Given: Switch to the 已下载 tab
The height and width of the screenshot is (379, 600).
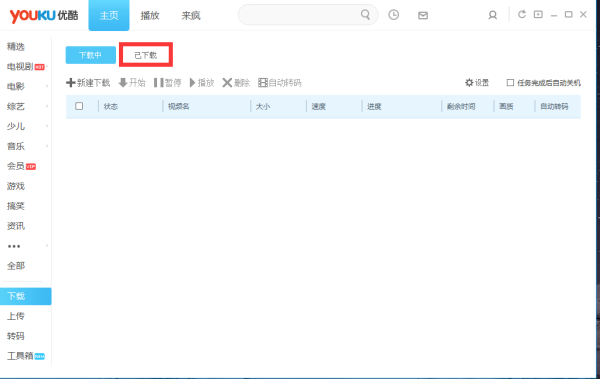Looking at the screenshot, I should pos(146,55).
